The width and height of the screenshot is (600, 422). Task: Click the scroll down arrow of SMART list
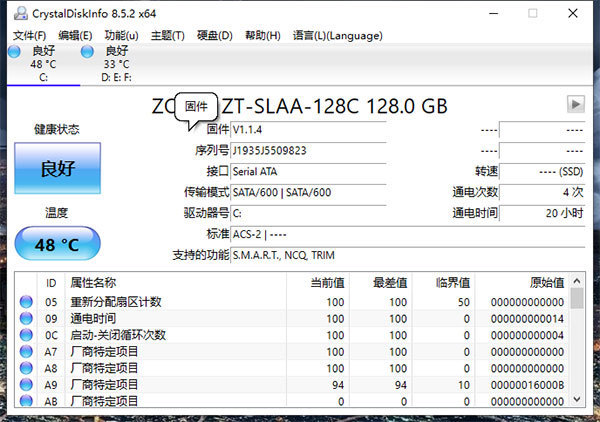pyautogui.click(x=577, y=399)
